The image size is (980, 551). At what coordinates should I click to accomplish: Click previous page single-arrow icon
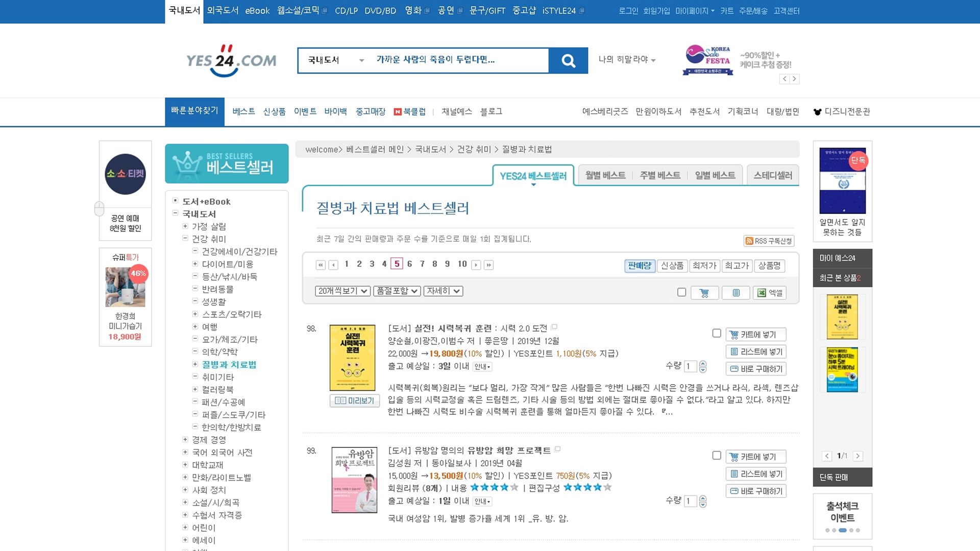coord(333,265)
